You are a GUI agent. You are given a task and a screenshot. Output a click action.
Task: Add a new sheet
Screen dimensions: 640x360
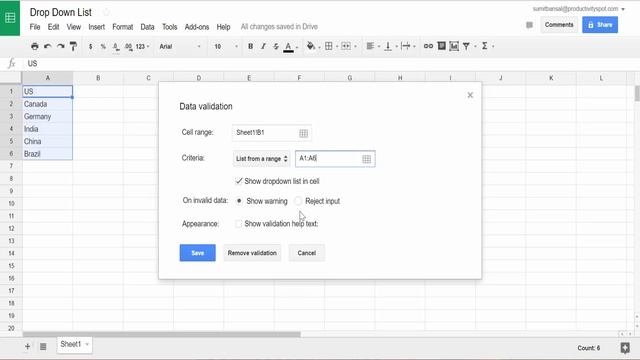27,347
